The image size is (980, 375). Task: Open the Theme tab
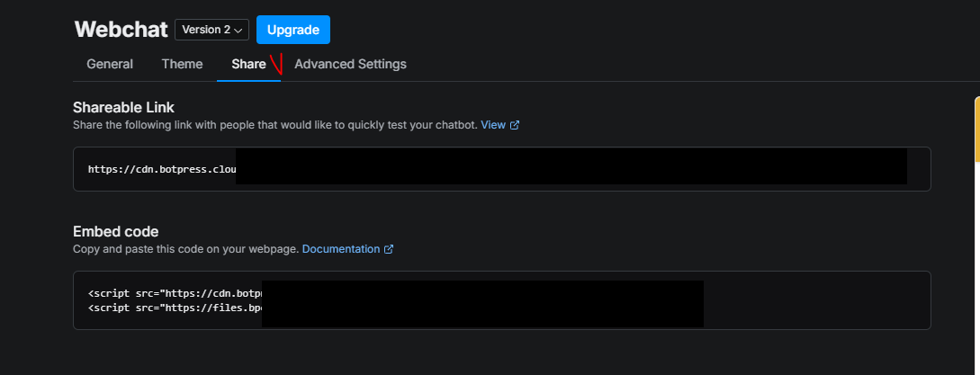pyautogui.click(x=182, y=64)
